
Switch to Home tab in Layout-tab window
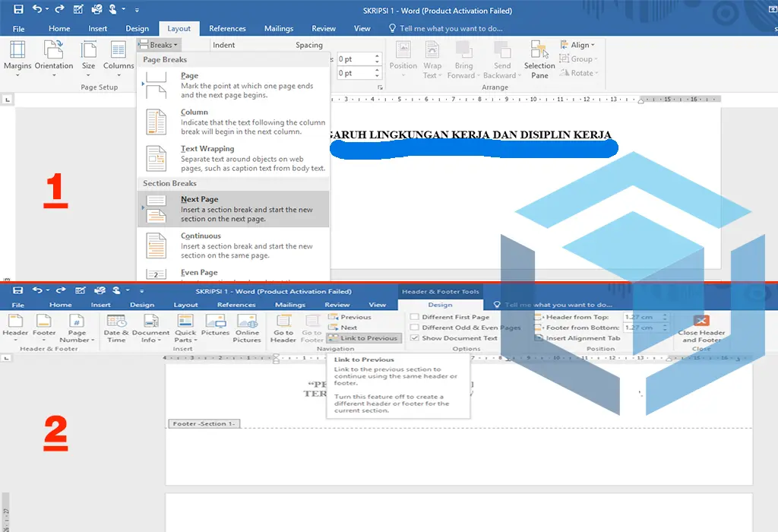tap(59, 28)
